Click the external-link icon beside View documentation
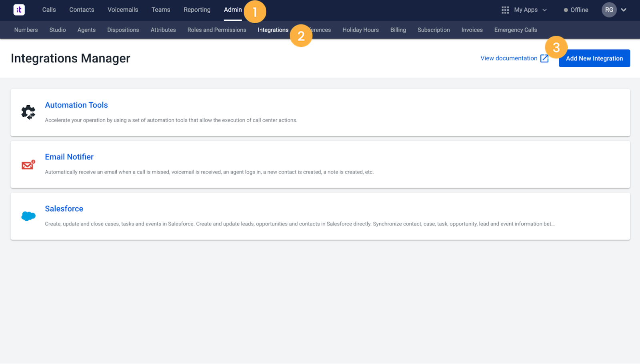Viewport: 640px width, 364px height. [x=545, y=58]
